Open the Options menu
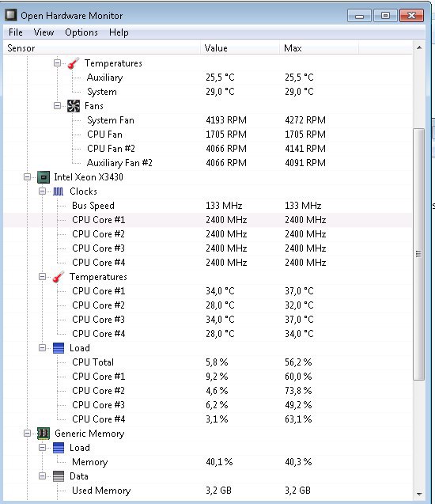The height and width of the screenshot is (504, 435). click(x=81, y=32)
